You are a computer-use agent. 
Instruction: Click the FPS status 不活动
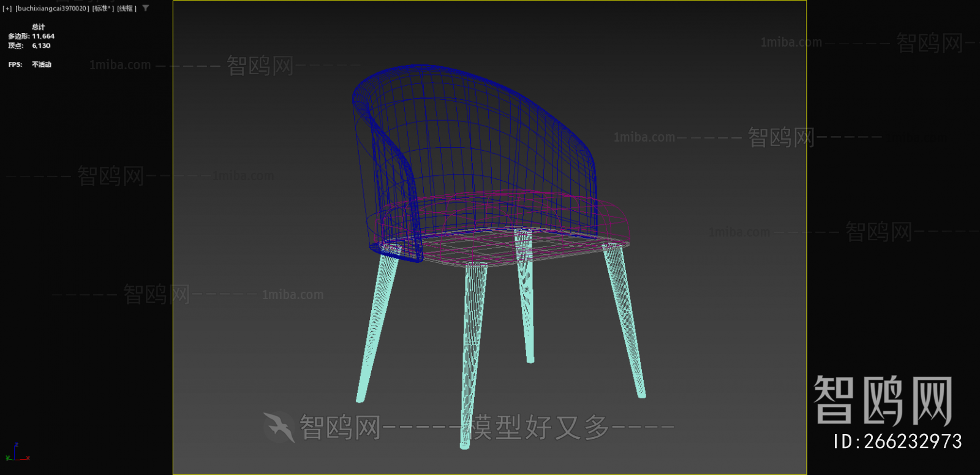click(42, 64)
